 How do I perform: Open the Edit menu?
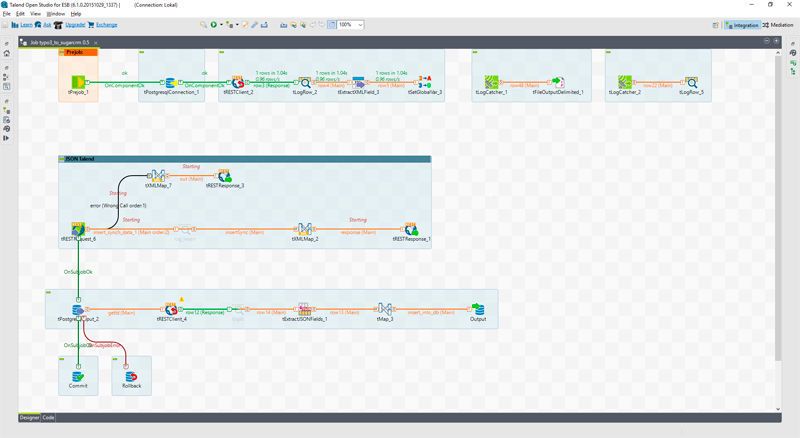click(x=20, y=14)
